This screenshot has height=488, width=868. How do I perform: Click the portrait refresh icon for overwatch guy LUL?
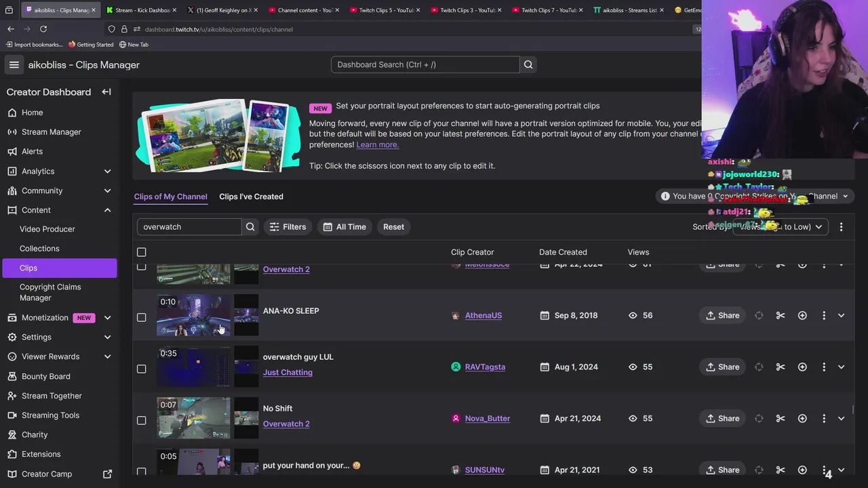coord(759,367)
